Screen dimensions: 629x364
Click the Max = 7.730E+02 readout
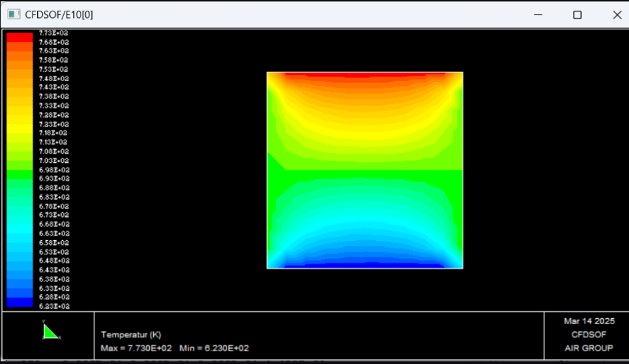tap(136, 349)
